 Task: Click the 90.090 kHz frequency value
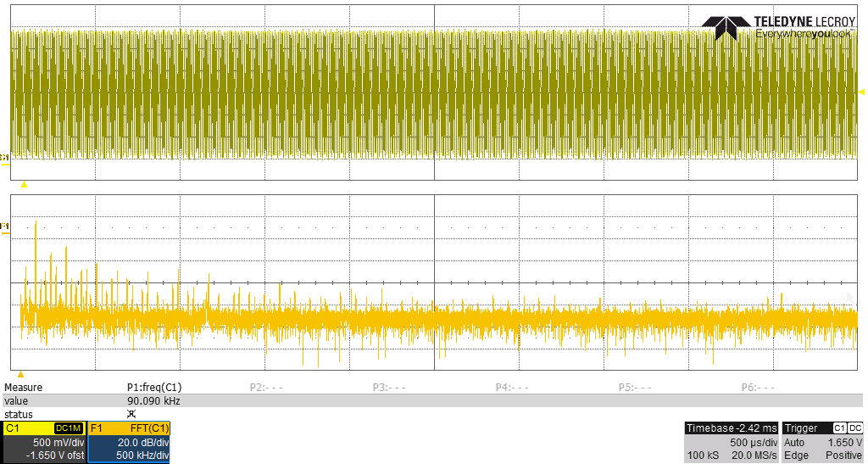click(x=153, y=400)
